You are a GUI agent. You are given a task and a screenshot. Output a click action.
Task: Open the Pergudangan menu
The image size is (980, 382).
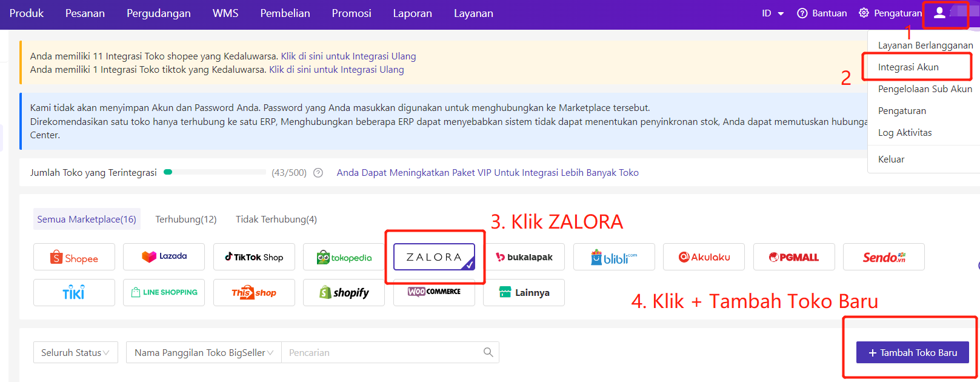tap(159, 13)
